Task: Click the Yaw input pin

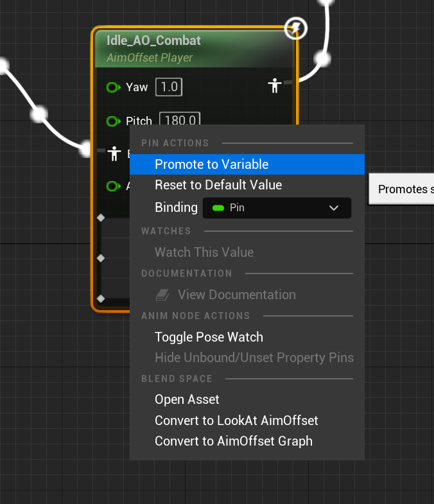Action: coord(113,87)
